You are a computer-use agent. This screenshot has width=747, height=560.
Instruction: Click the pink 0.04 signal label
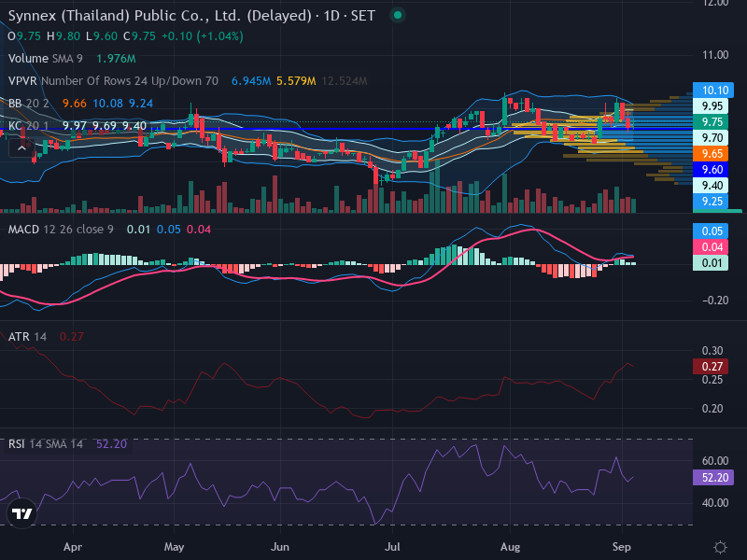(x=711, y=246)
